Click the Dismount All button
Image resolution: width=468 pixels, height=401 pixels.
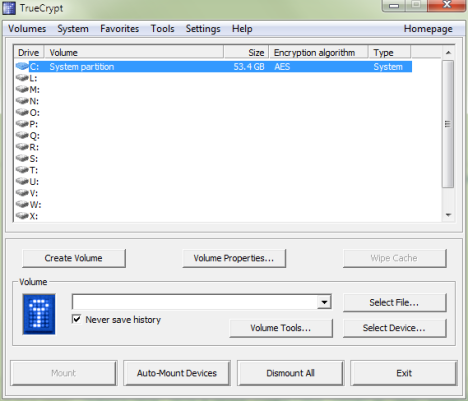[290, 373]
